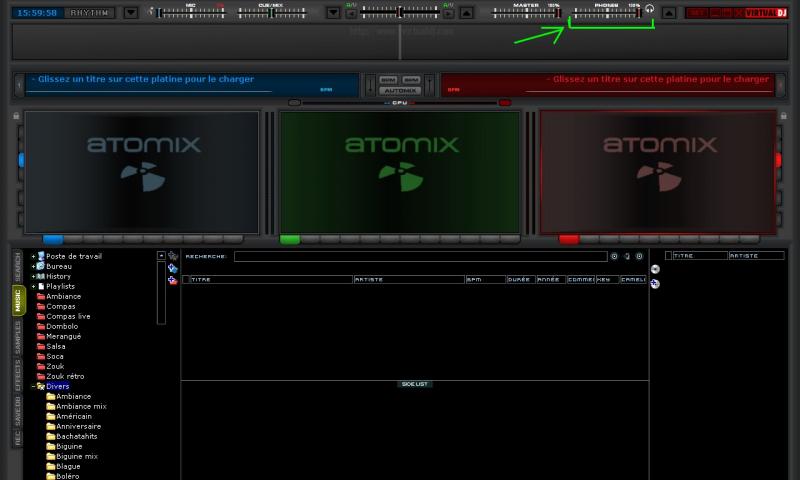The height and width of the screenshot is (480, 800).
Task: Click the SIDE LIST button
Action: tap(414, 384)
